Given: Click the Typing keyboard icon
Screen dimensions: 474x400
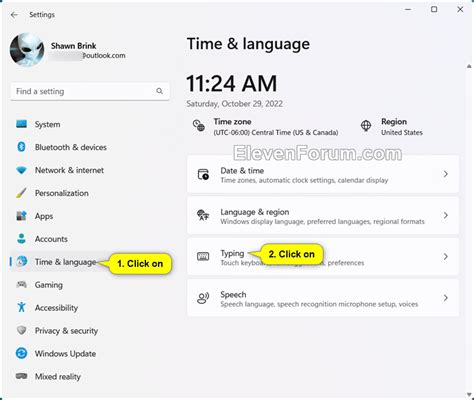Looking at the screenshot, I should coord(203,256).
